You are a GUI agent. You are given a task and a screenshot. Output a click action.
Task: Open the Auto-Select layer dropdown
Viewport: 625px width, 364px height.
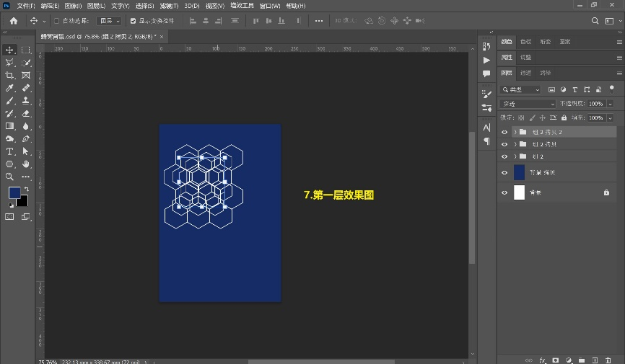coord(109,21)
